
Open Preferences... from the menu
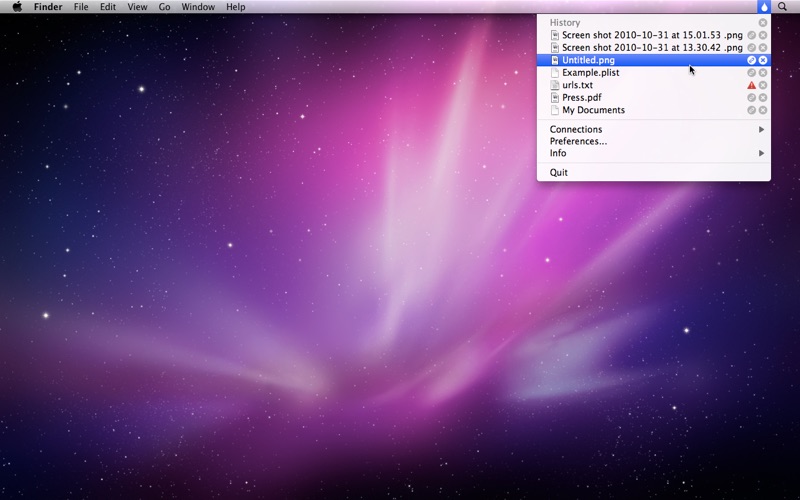[x=578, y=141]
